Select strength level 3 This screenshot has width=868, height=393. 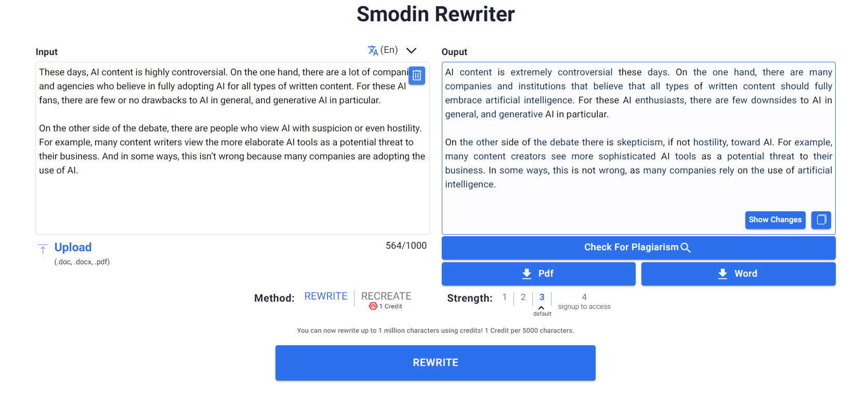(542, 297)
